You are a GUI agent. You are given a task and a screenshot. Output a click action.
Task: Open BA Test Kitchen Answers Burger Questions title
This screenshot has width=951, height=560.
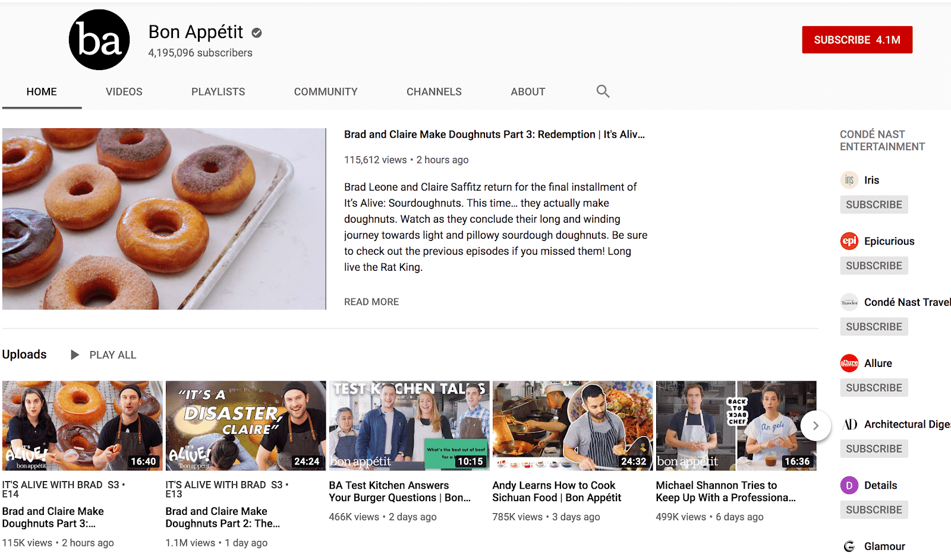point(399,492)
